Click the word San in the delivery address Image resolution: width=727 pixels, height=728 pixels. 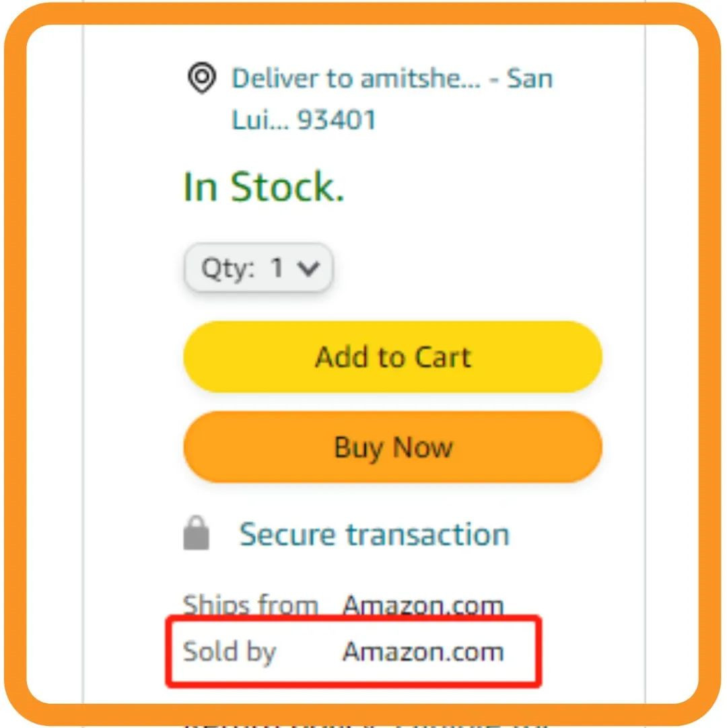(x=530, y=78)
